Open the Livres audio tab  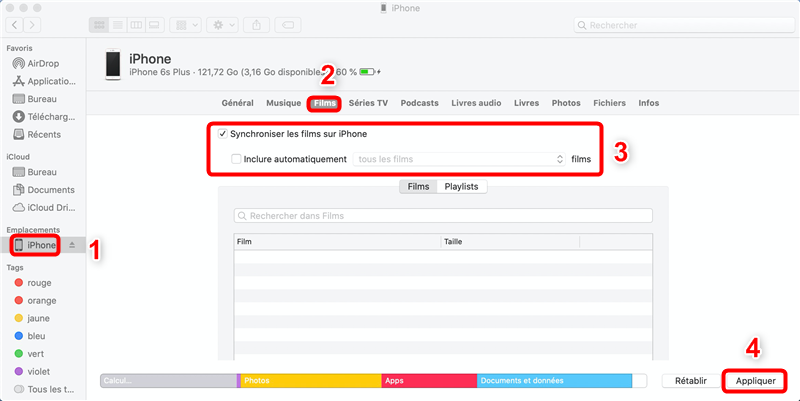(476, 103)
